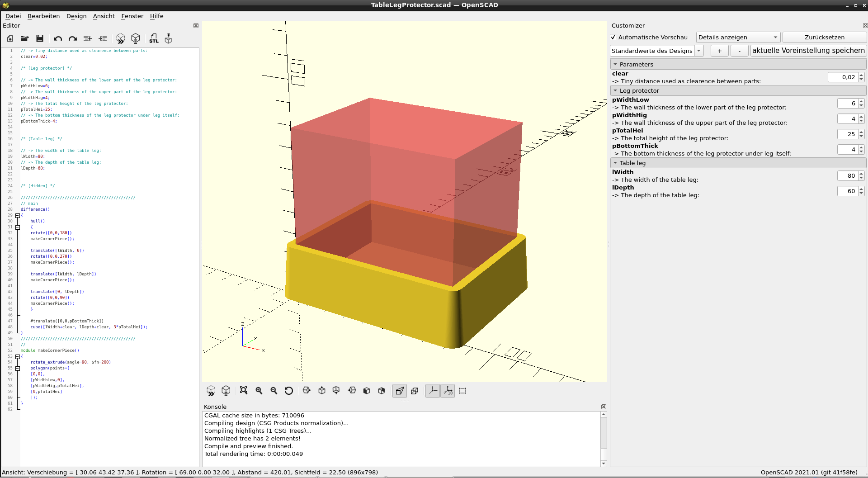Zoom in on the 3D view
Viewport: 868px width, 478px height.
tap(259, 391)
